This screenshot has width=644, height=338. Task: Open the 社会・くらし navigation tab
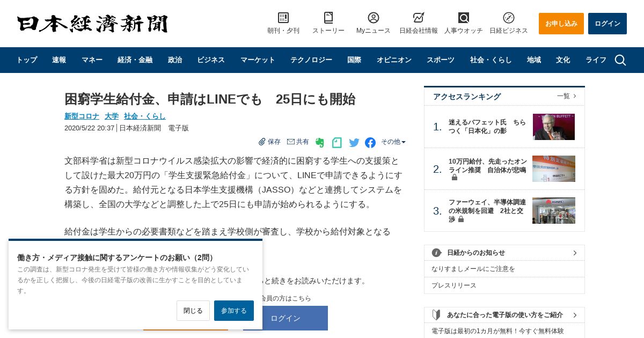coord(491,60)
